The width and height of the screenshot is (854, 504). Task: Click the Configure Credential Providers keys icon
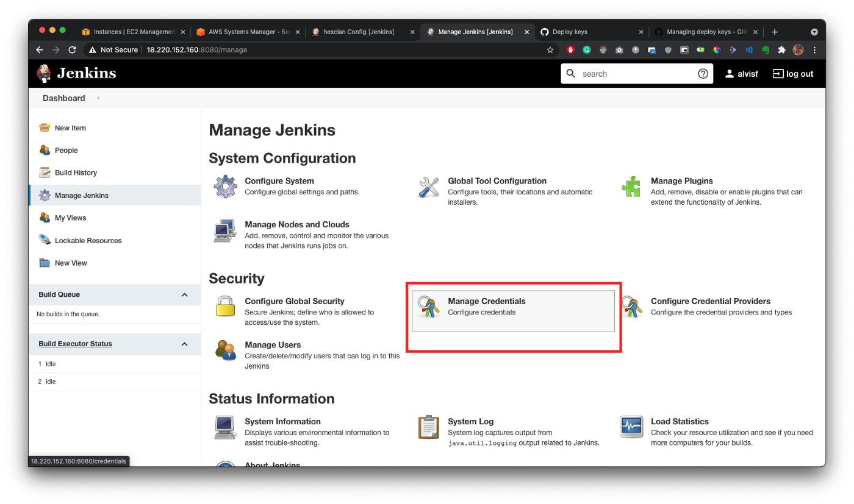click(x=631, y=307)
